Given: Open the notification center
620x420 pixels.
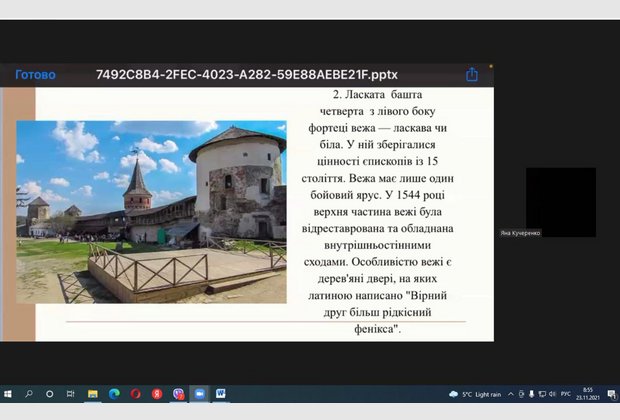Looking at the screenshot, I should point(612,394).
